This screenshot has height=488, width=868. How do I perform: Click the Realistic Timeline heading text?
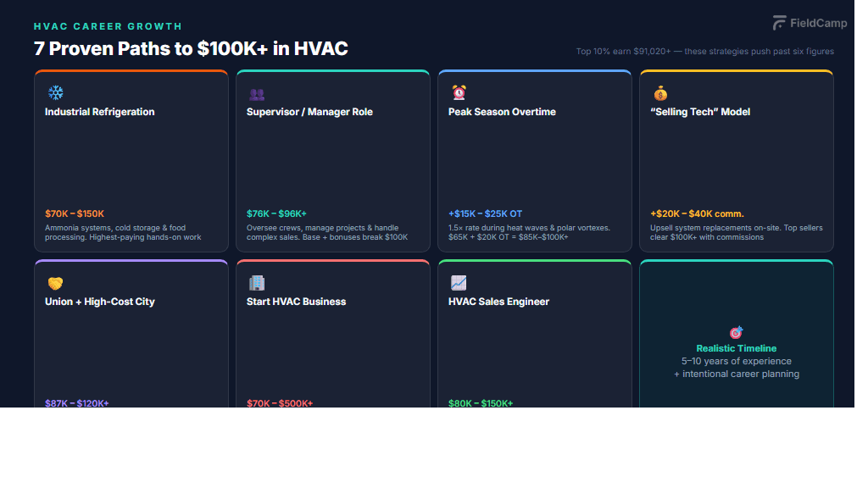click(736, 347)
